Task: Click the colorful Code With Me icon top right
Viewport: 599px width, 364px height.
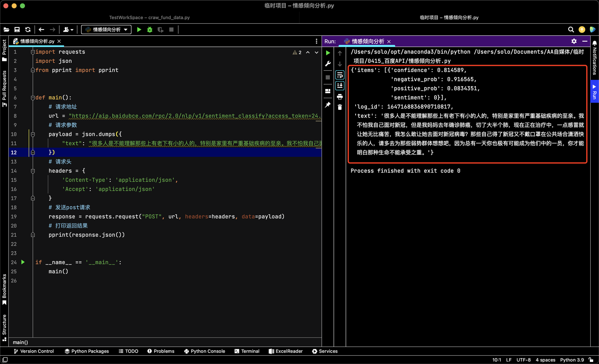Action: pyautogui.click(x=592, y=30)
